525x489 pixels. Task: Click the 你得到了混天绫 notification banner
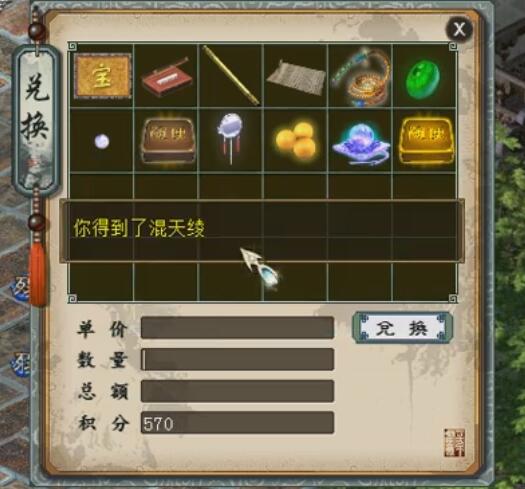(x=262, y=230)
